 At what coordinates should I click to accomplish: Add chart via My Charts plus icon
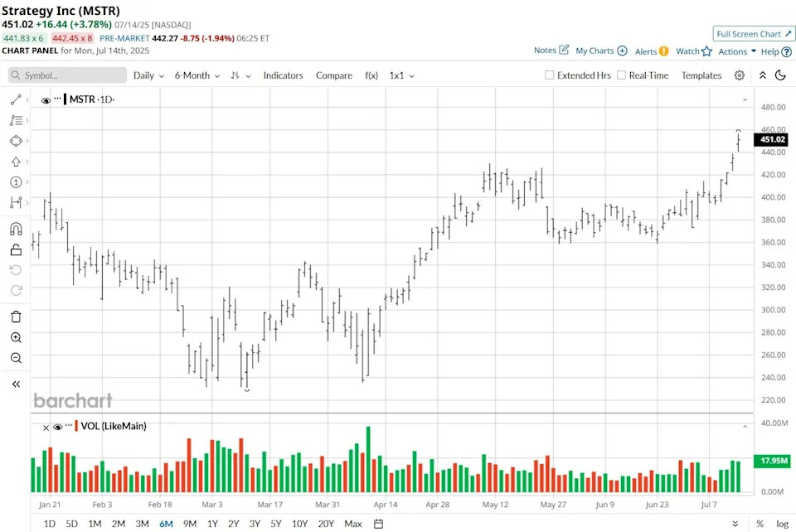pyautogui.click(x=623, y=51)
